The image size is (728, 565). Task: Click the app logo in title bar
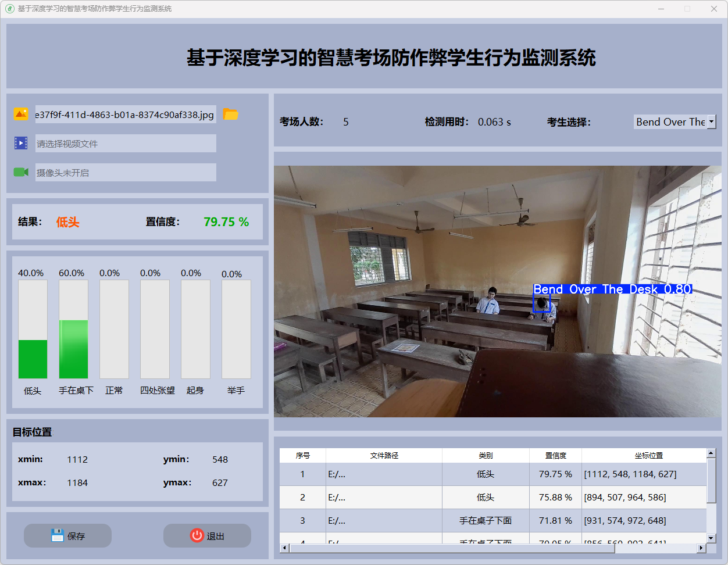[x=9, y=9]
